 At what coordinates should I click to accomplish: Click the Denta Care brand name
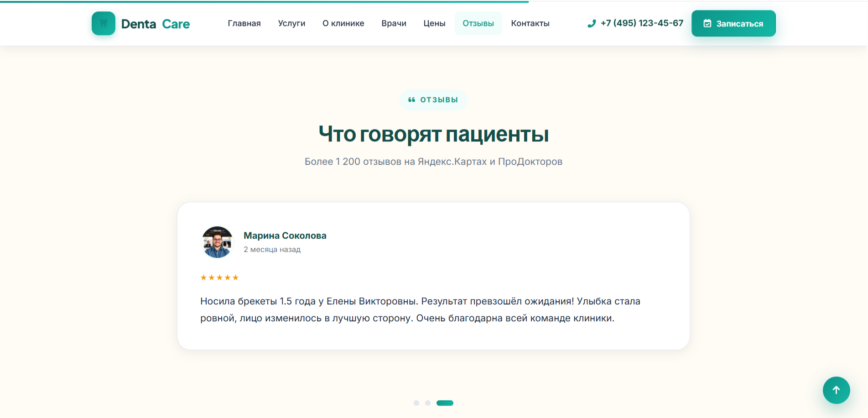(x=156, y=24)
